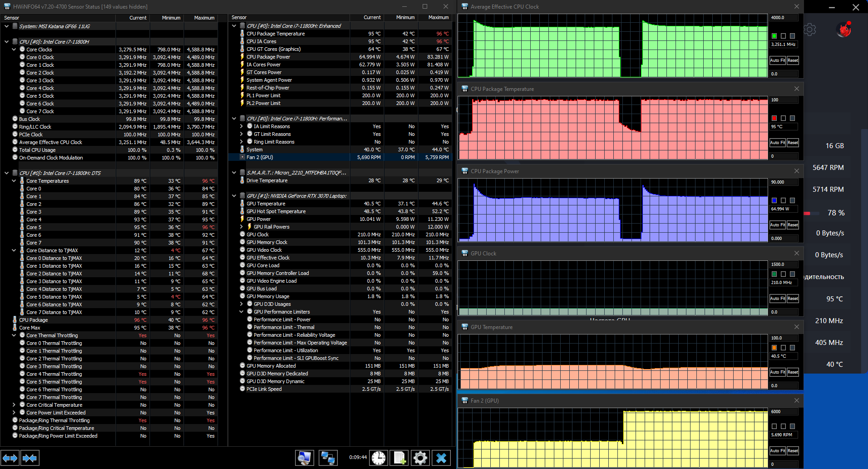The width and height of the screenshot is (868, 469).
Task: Toggle the green series checkbox in CPU Clock graph
Action: [774, 36]
